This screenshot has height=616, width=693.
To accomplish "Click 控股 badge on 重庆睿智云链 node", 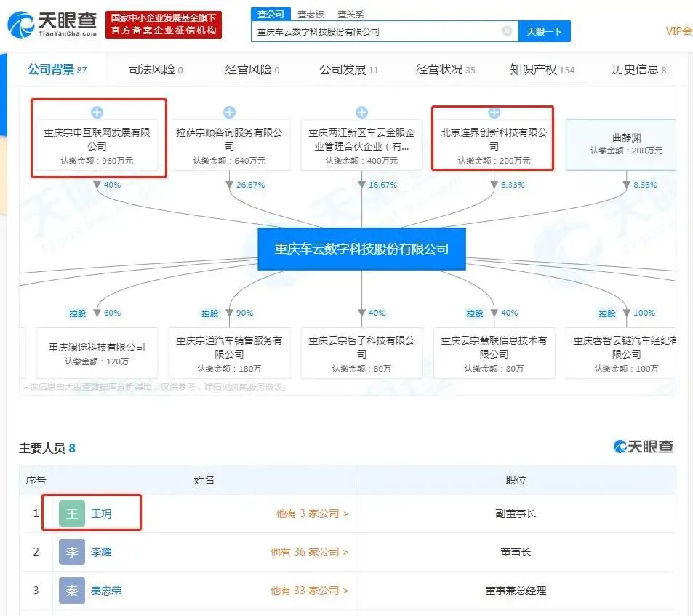I will click(606, 313).
